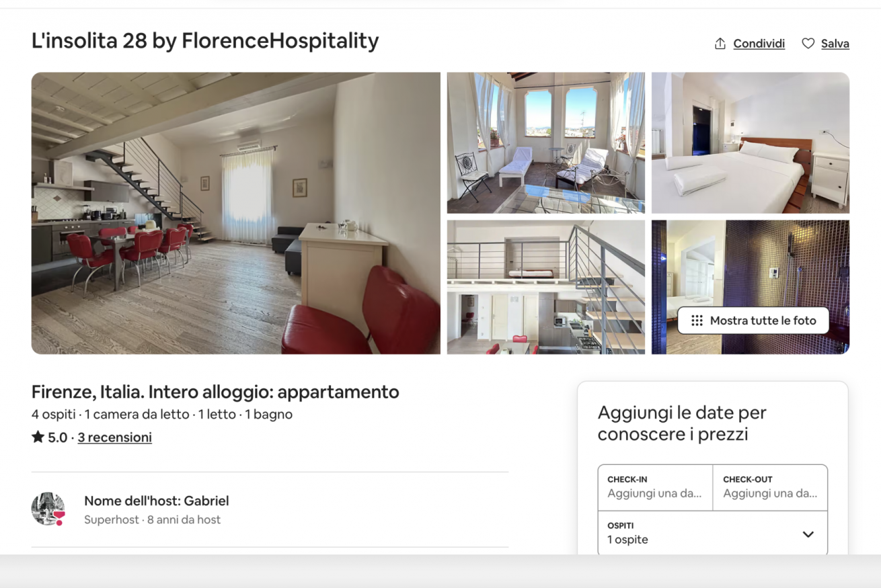Click the star rating icon
The height and width of the screenshot is (588, 881).
[38, 437]
